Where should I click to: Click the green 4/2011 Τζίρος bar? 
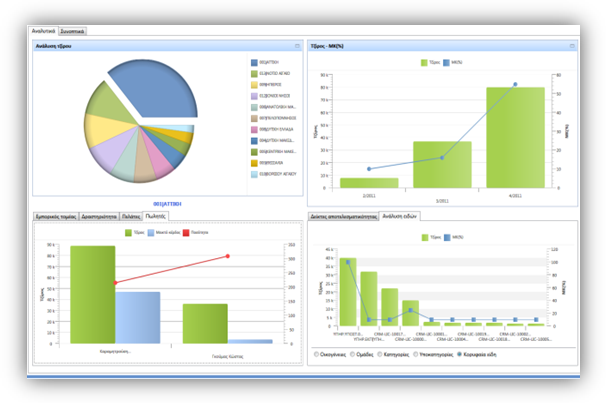(x=515, y=138)
